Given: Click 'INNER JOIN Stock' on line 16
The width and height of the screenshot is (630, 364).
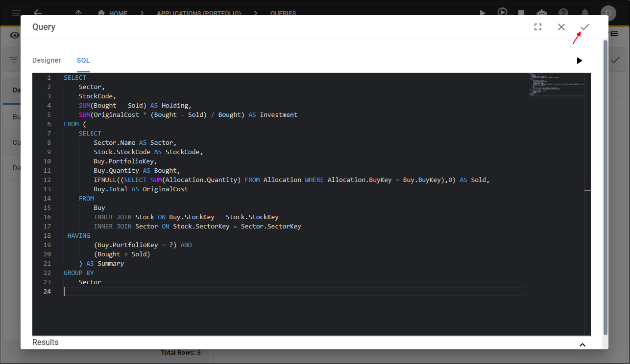Looking at the screenshot, I should 124,217.
